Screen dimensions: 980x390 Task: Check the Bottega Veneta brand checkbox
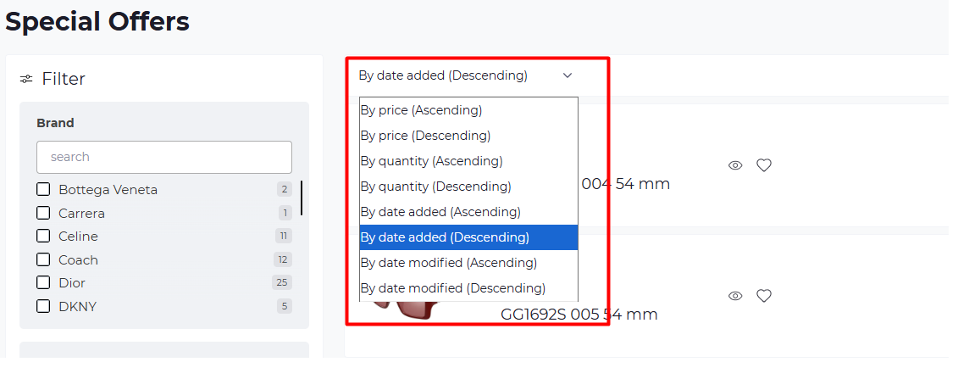pyautogui.click(x=43, y=189)
